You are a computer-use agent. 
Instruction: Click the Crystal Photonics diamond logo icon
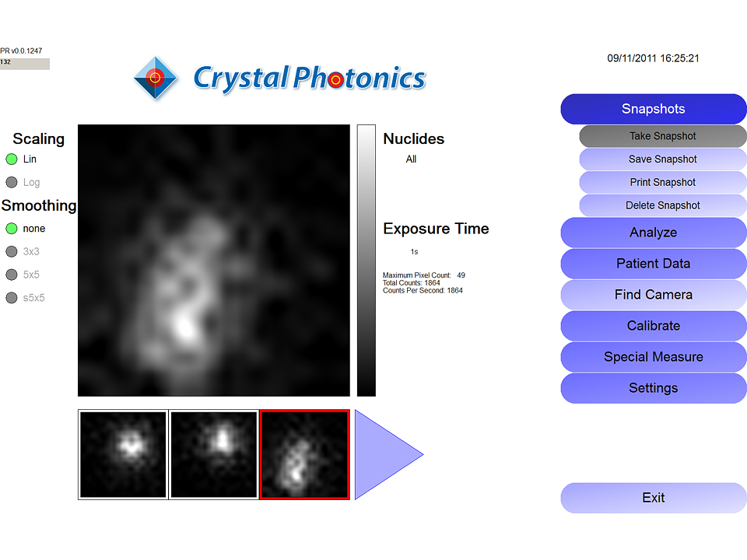[156, 78]
